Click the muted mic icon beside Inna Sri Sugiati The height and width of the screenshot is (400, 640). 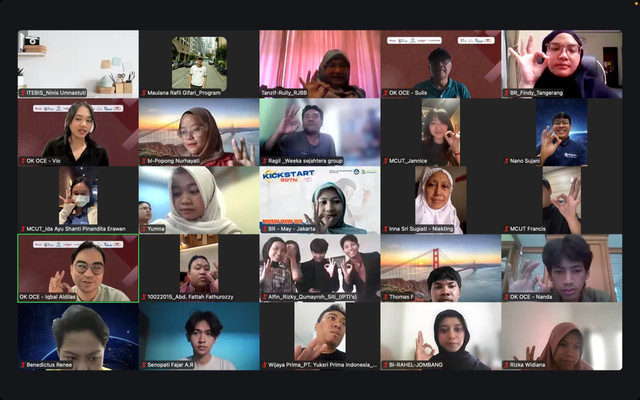386,229
